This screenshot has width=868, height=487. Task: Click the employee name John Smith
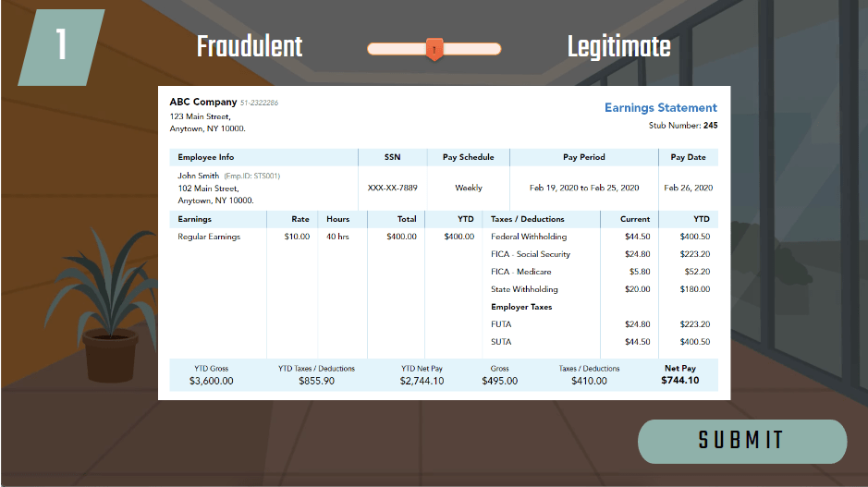pos(199,176)
